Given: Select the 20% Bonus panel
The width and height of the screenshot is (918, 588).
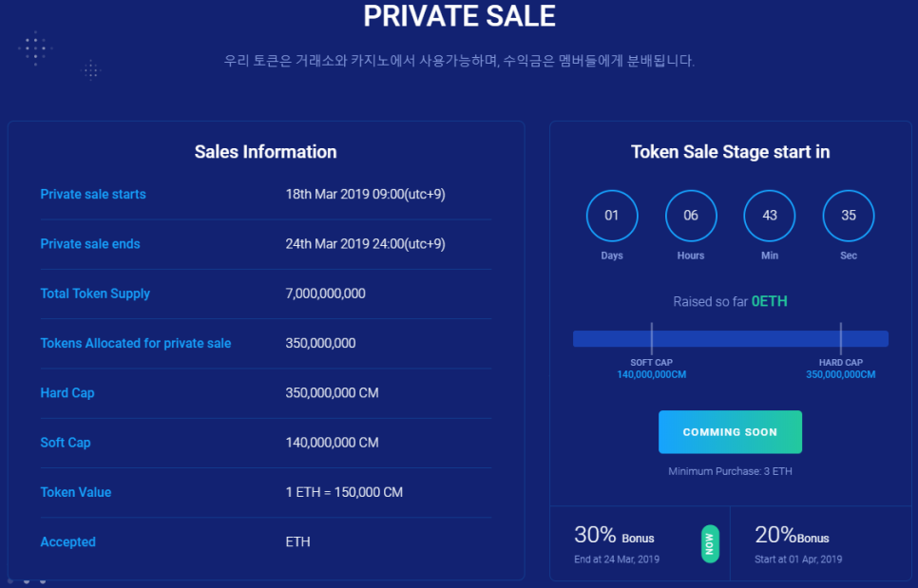Looking at the screenshot, I should [821, 543].
